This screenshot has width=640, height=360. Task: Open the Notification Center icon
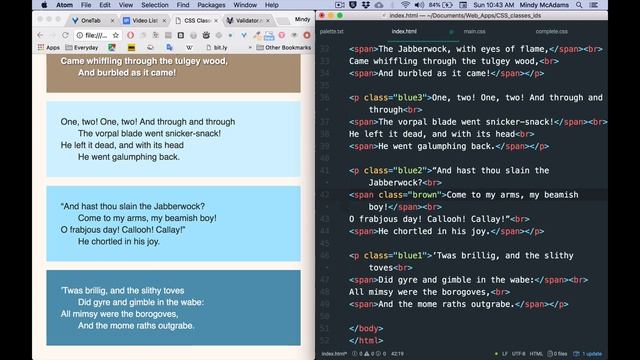594,5
